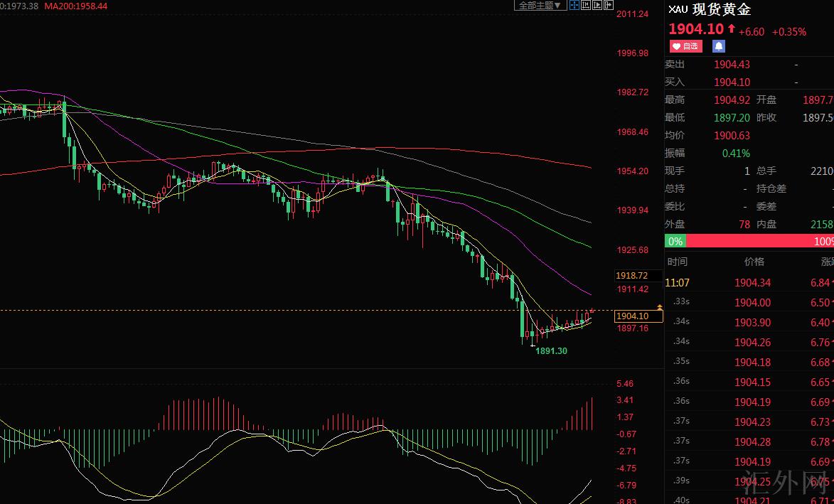
Task: Click the rightmost export-arrow chart toolbar icon
Action: pos(609,5)
